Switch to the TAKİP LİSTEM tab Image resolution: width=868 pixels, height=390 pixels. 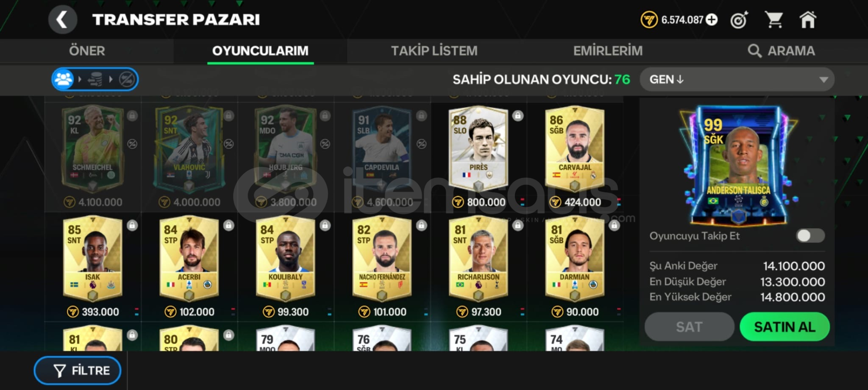434,51
